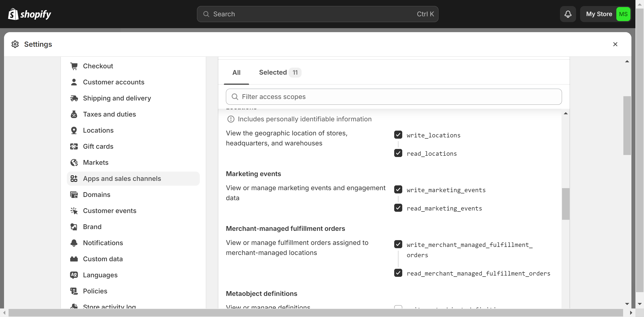Click the Checkout cart icon
The height and width of the screenshot is (317, 644).
(74, 66)
